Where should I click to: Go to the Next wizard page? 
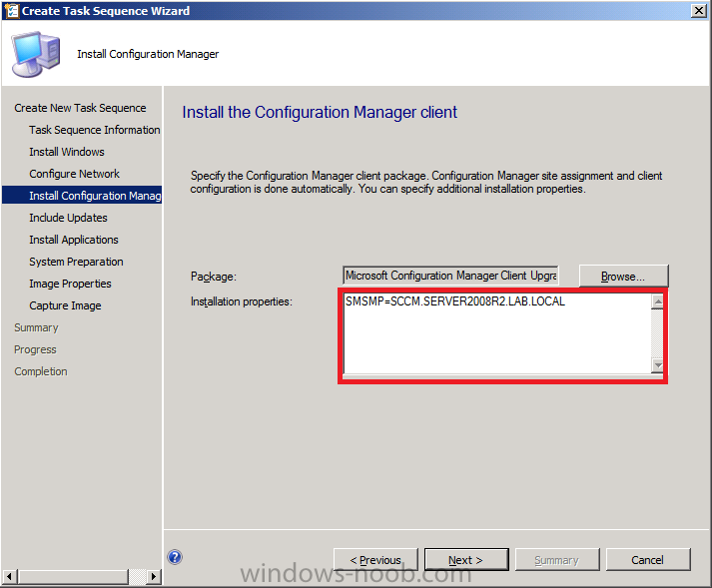(x=466, y=560)
